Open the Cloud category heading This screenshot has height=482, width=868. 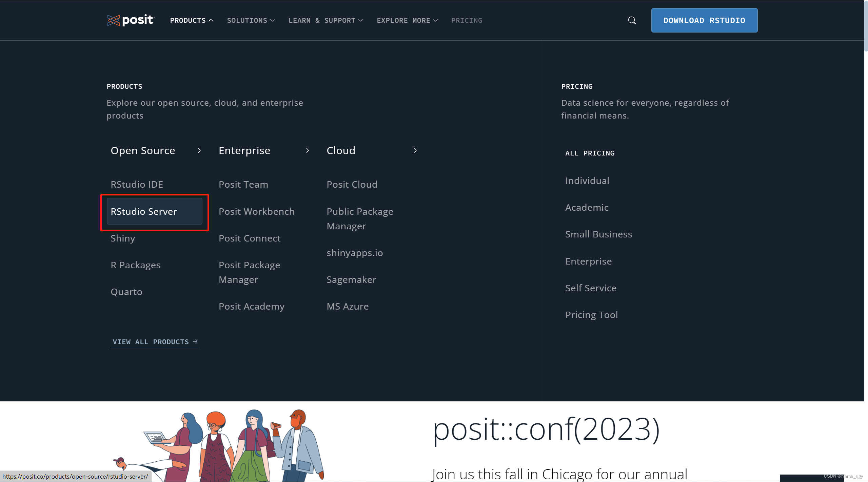341,150
